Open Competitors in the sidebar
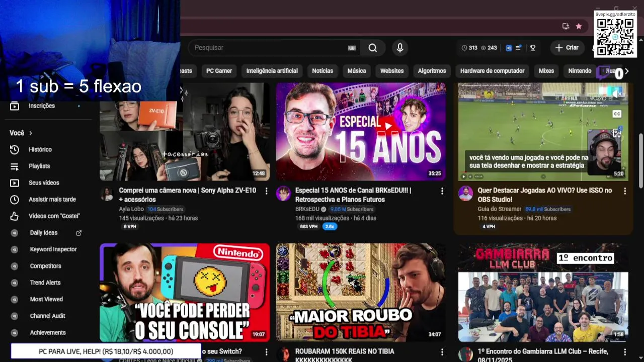Screen dimensions: 644x362 tap(45, 266)
